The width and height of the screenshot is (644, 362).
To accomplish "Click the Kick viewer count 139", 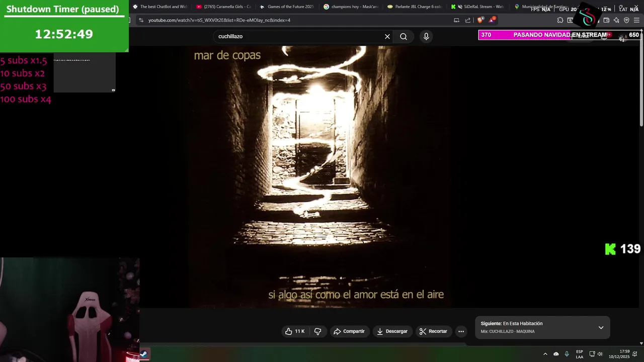I will point(623,249).
